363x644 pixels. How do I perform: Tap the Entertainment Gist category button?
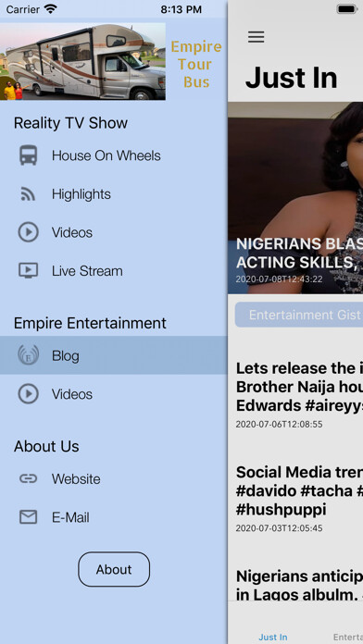click(299, 315)
